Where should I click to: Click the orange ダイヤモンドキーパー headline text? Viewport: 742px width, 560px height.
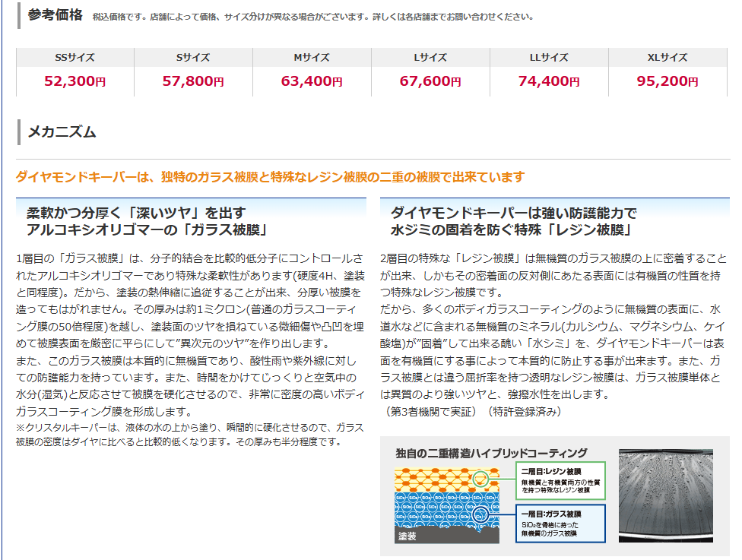click(x=270, y=177)
